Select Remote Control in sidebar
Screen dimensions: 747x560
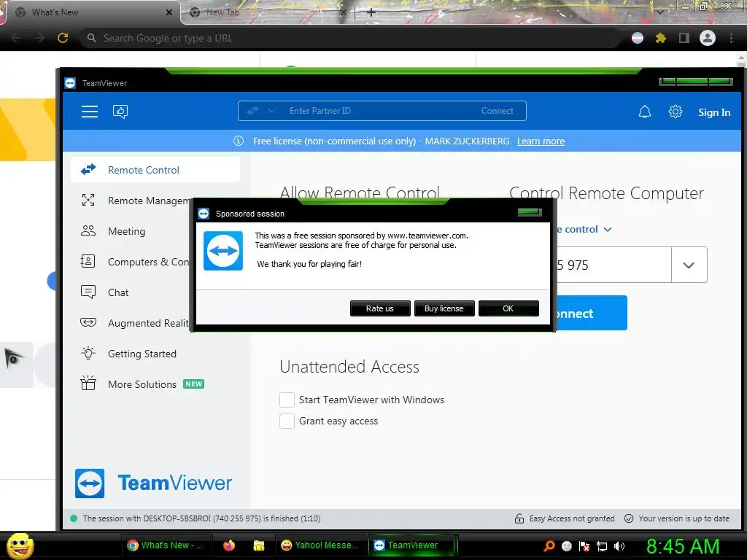tap(155, 170)
